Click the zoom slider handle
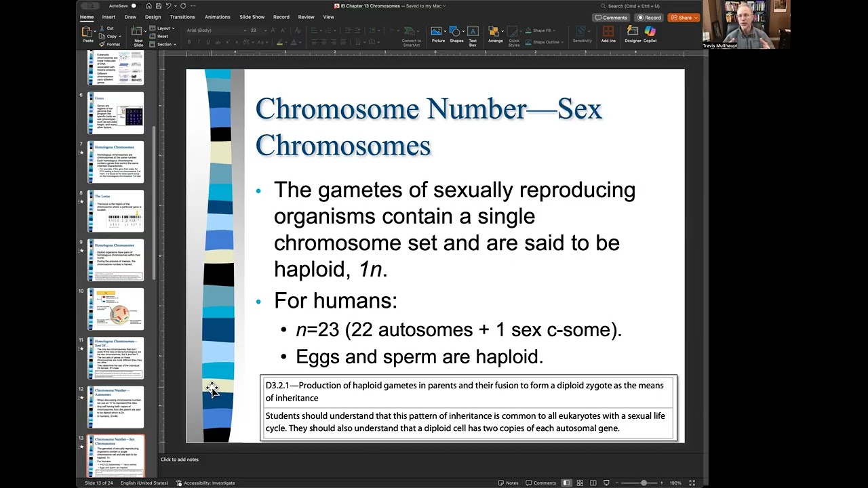Viewport: 868px width, 488px height. click(x=644, y=483)
